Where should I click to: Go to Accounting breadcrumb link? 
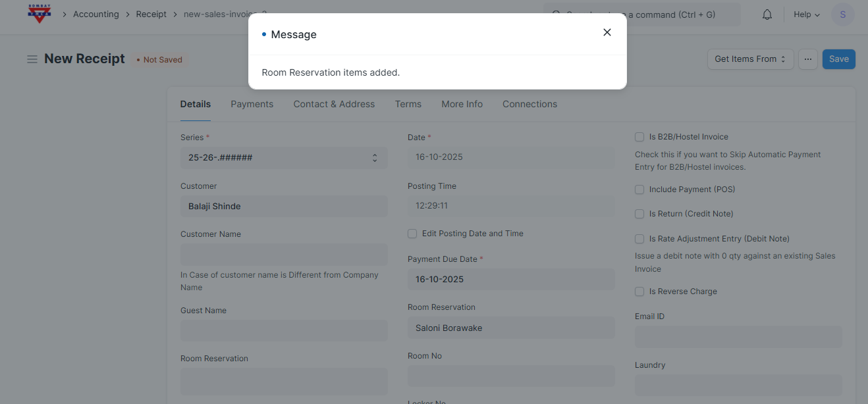coord(96,14)
